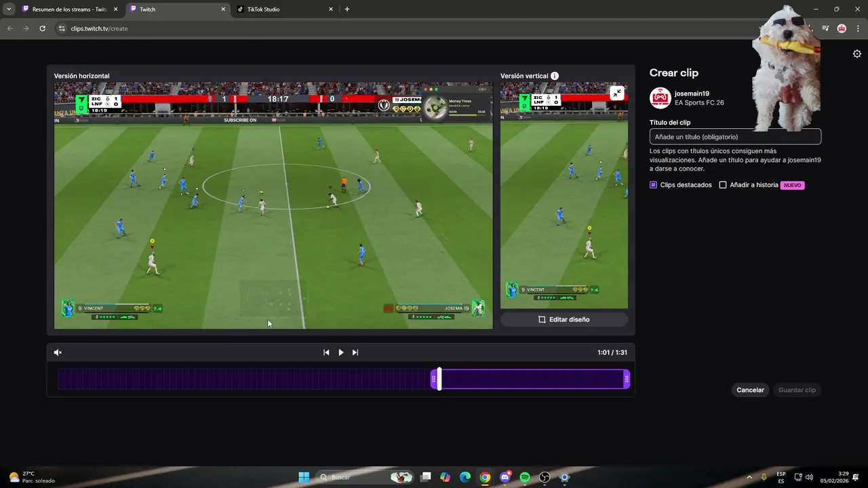Click the site information icon
This screenshot has height=488, width=868.
click(61, 28)
